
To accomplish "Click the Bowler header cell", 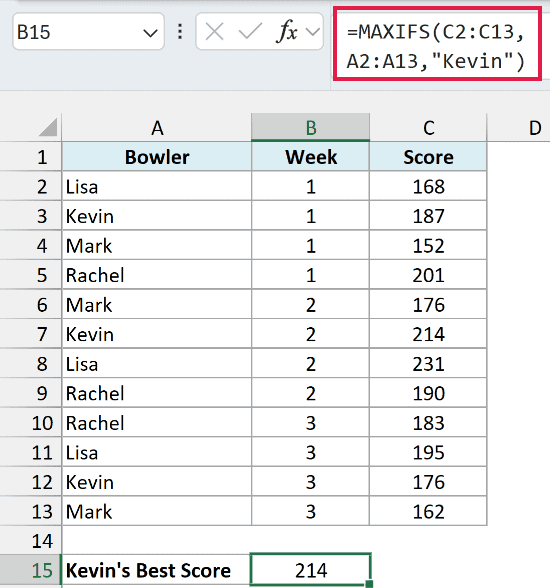I will (x=157, y=157).
